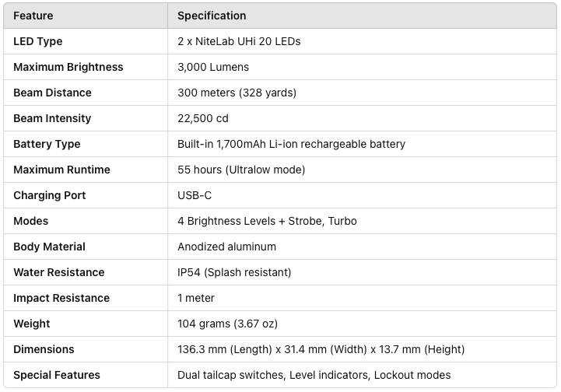Viewport: 561px width, 392px height.
Task: Select the LED Type row label
Action: (38, 41)
